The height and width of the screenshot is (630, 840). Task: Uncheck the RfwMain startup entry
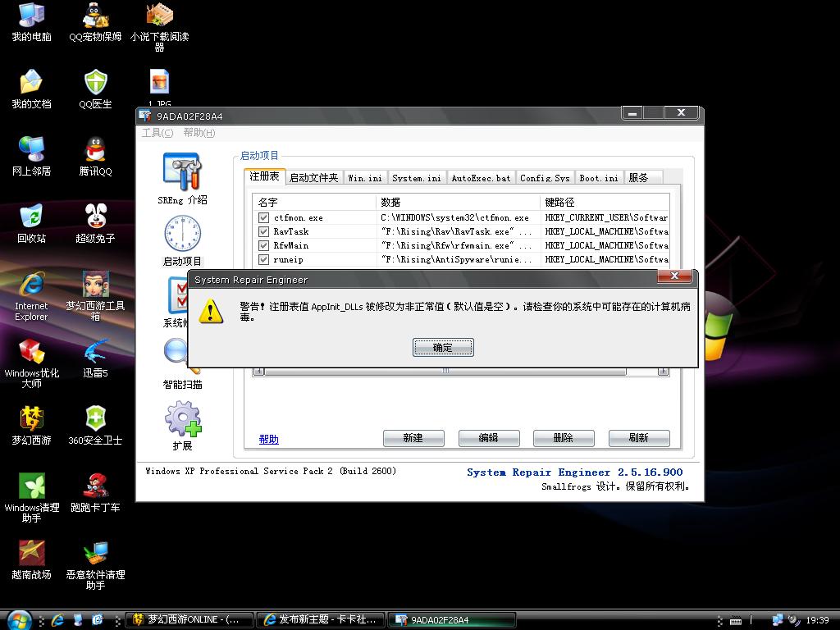click(x=263, y=245)
